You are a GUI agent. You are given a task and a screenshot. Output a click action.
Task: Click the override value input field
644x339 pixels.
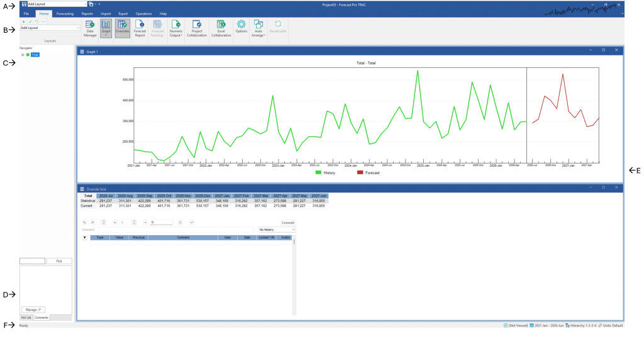(x=161, y=223)
